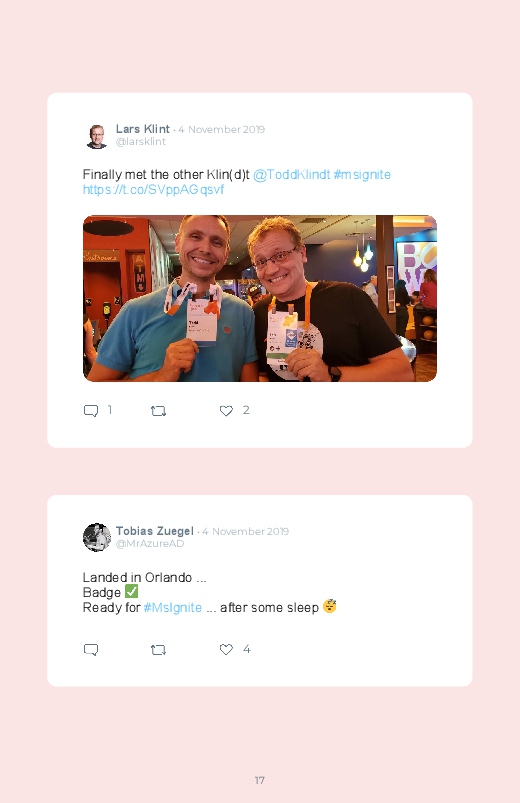This screenshot has width=520, height=803.
Task: Open the #msignite hashtag in Lars's tweet
Action: click(x=362, y=175)
